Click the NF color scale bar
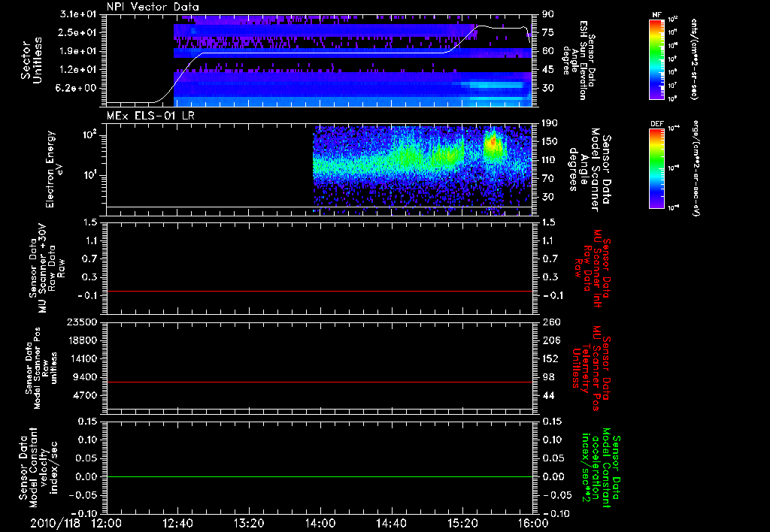 pos(656,59)
